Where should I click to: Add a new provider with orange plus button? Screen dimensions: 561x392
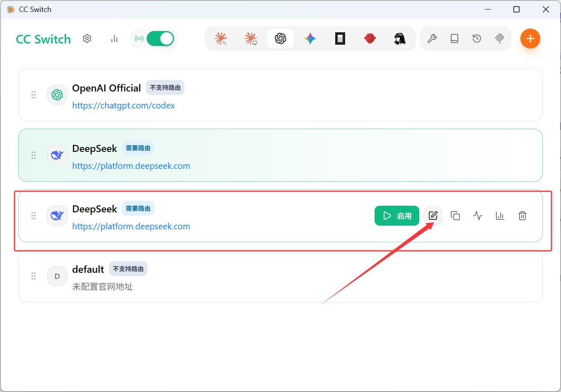pyautogui.click(x=530, y=38)
